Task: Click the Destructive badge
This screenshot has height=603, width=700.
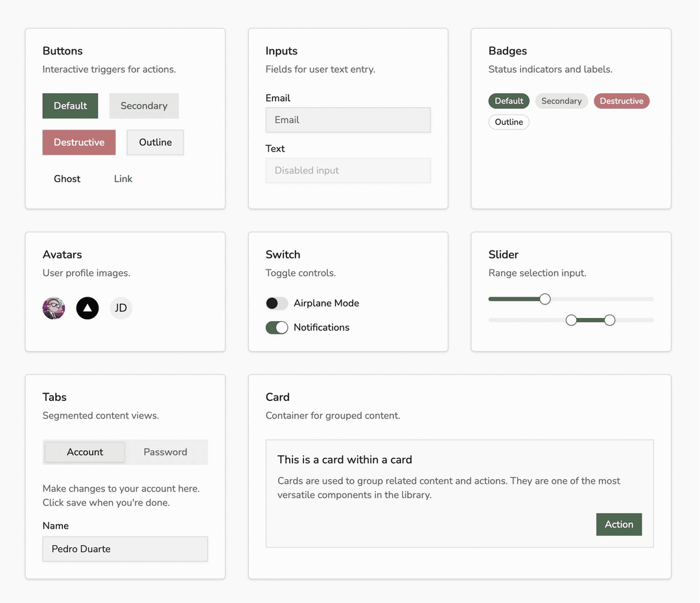Action: [622, 100]
